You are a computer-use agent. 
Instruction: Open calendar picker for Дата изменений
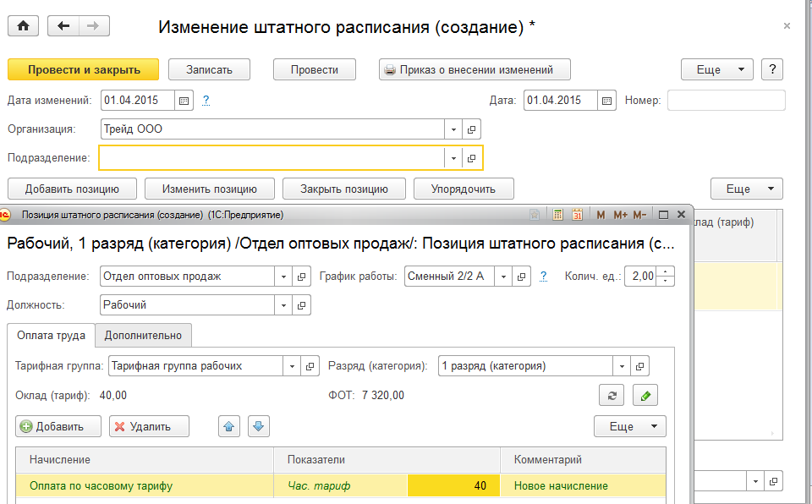click(184, 101)
